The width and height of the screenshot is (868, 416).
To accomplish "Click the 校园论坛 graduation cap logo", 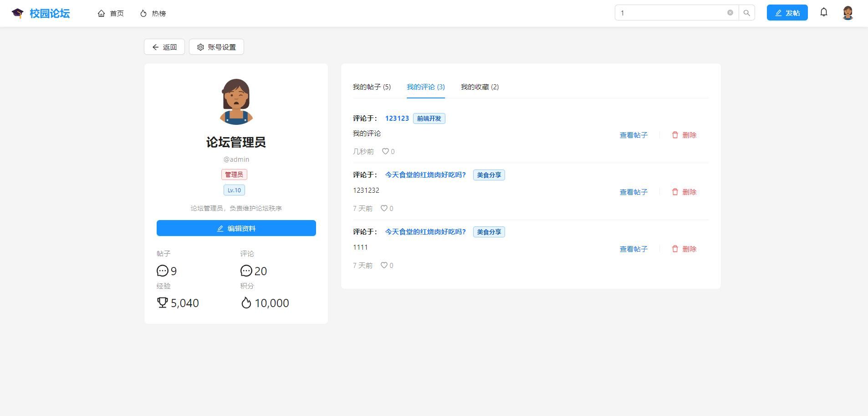I will 18,13.
